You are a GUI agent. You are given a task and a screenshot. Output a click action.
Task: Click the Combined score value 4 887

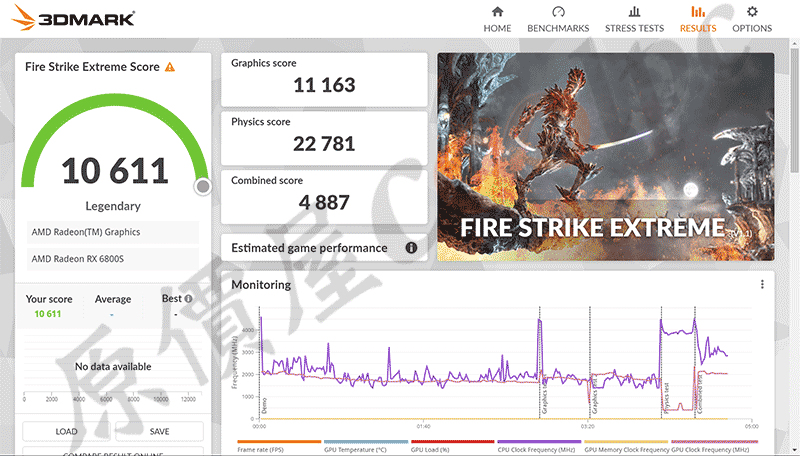point(324,202)
